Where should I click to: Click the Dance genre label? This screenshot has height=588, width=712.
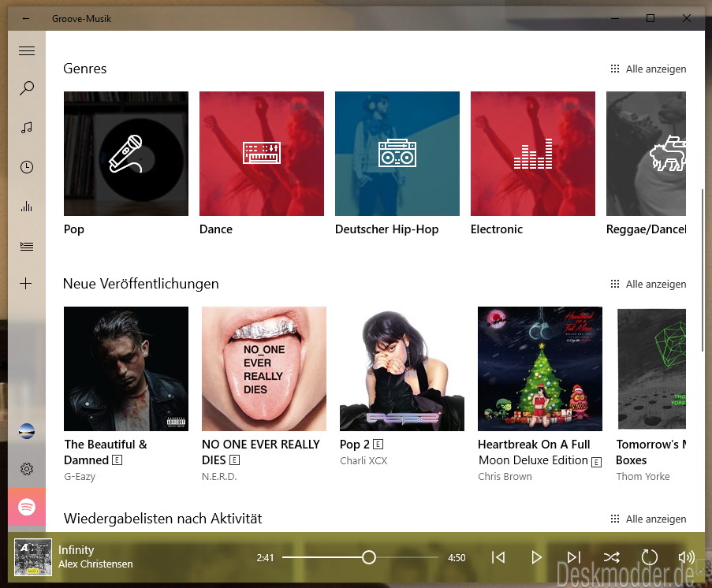click(216, 229)
